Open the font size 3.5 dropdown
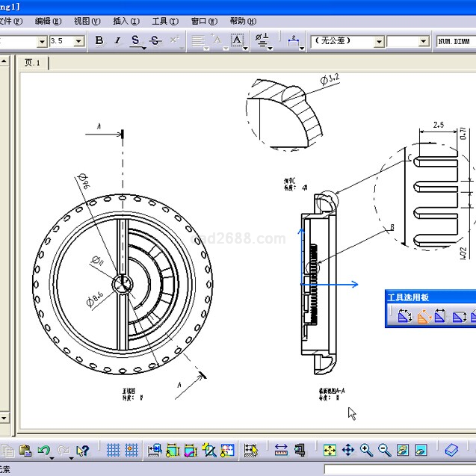 coord(78,42)
